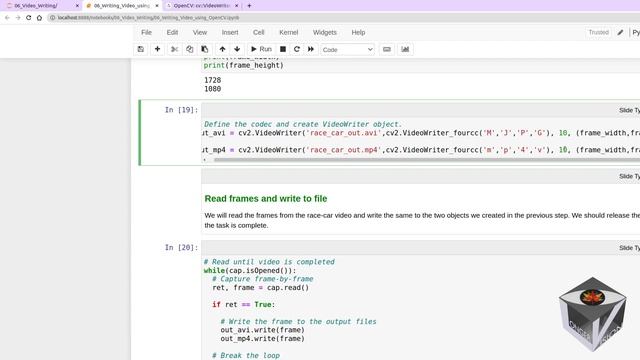Screen dimensions: 640x360
Task: Click the '# Capture frame-by-frame' comment
Action: [262, 279]
